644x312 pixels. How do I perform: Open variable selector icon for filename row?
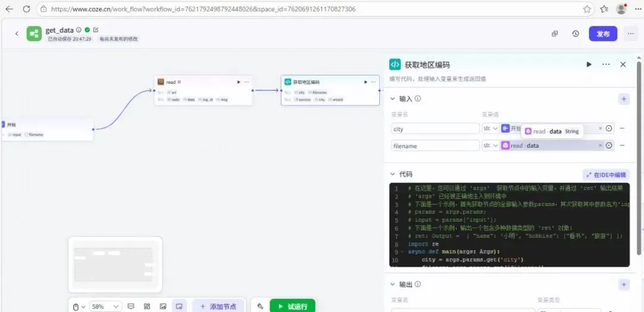[x=609, y=145]
